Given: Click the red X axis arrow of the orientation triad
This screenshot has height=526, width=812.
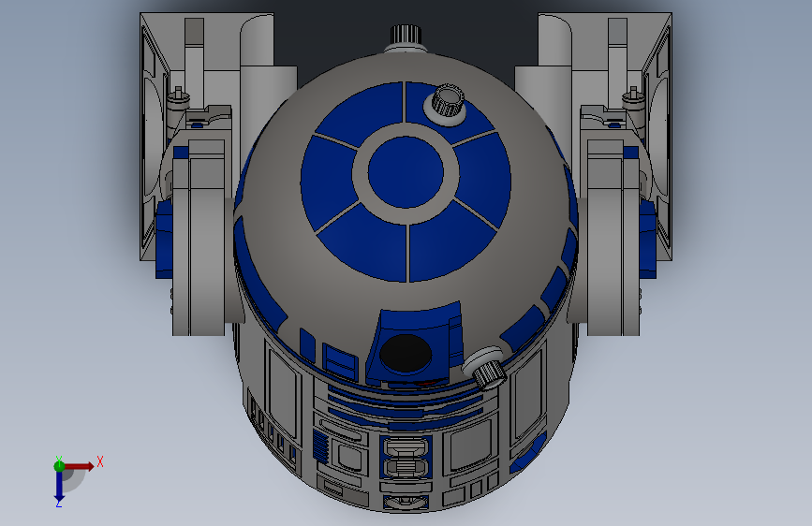Looking at the screenshot, I should click(x=80, y=466).
